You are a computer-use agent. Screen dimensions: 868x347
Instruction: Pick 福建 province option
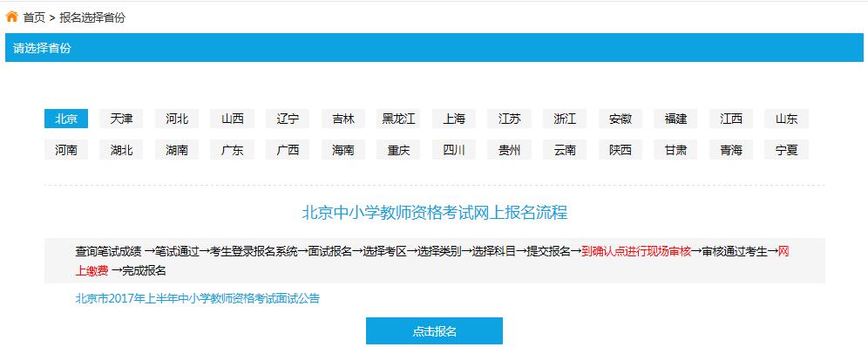point(676,119)
